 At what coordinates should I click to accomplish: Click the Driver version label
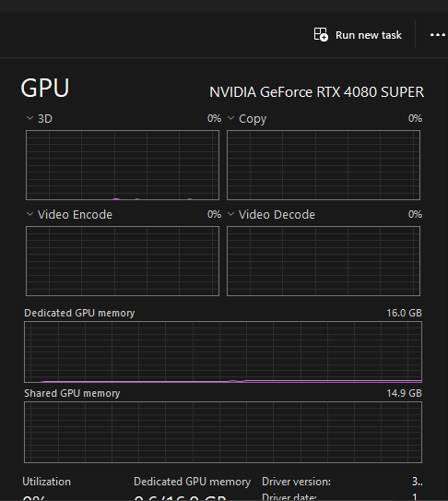tap(296, 482)
